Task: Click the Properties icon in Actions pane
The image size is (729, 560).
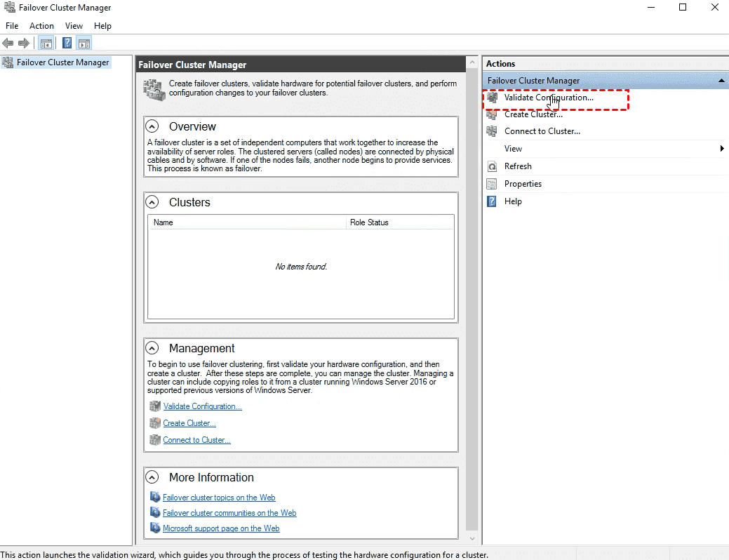Action: [492, 184]
